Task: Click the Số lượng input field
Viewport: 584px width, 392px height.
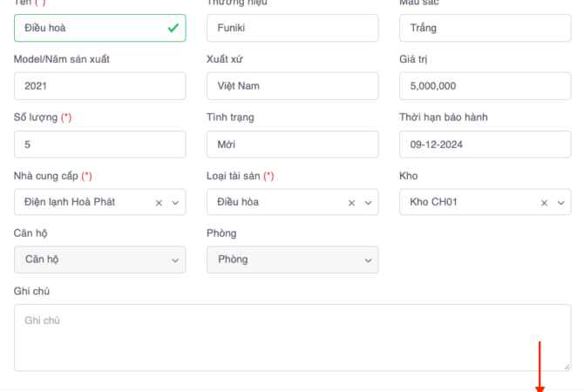Action: 99,145
